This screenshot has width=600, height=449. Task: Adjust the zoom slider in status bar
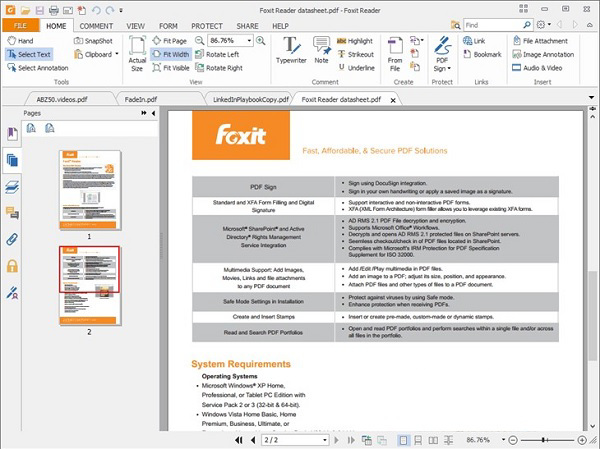click(543, 440)
